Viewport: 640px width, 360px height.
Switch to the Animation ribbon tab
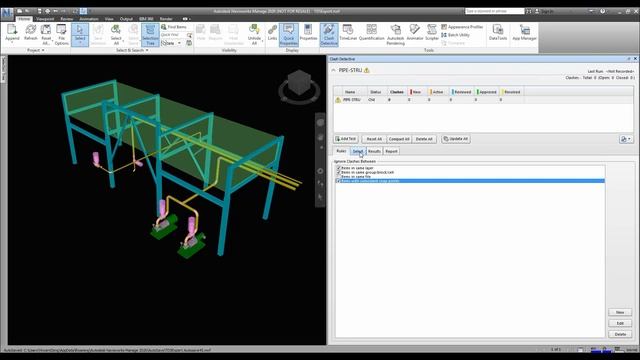(89, 19)
